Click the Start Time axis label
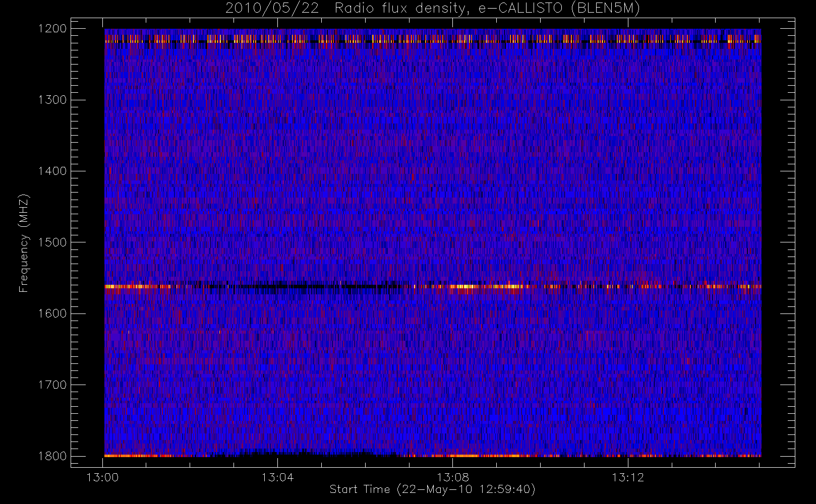 click(x=433, y=489)
